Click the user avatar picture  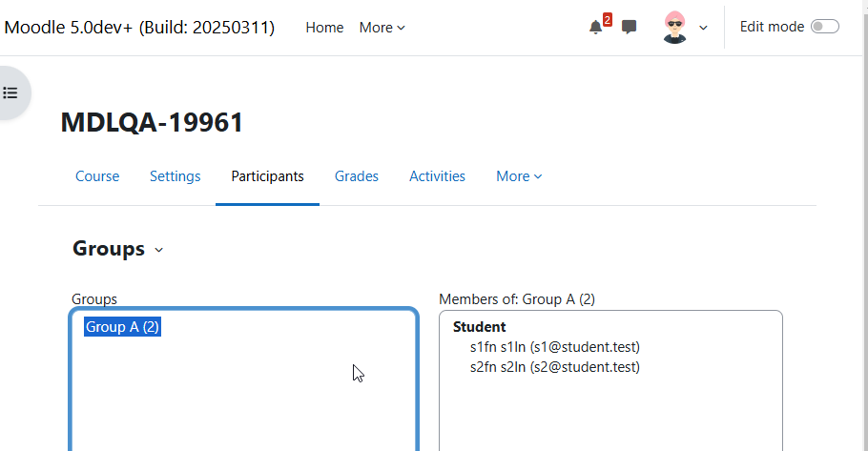point(674,27)
